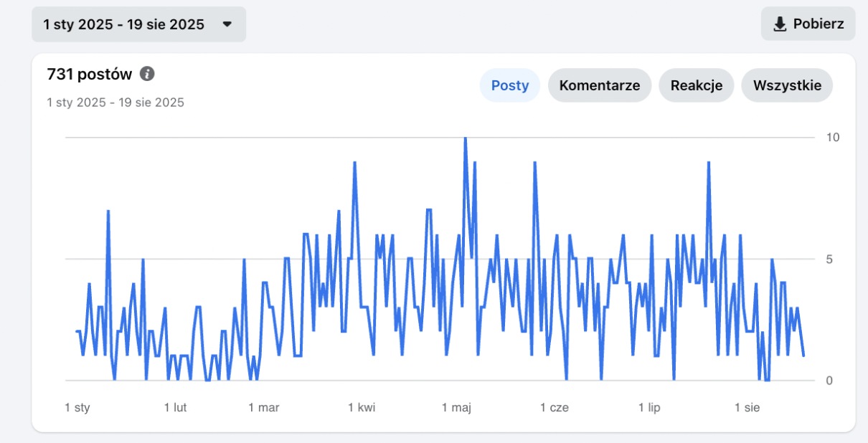The image size is (868, 443).
Task: Open the date range dropdown selector
Action: click(138, 24)
